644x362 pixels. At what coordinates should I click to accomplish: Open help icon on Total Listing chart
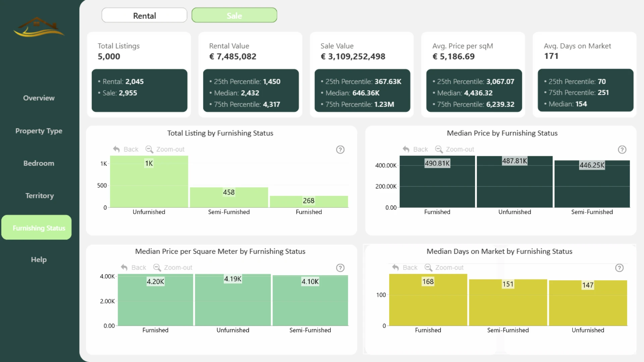coord(340,149)
